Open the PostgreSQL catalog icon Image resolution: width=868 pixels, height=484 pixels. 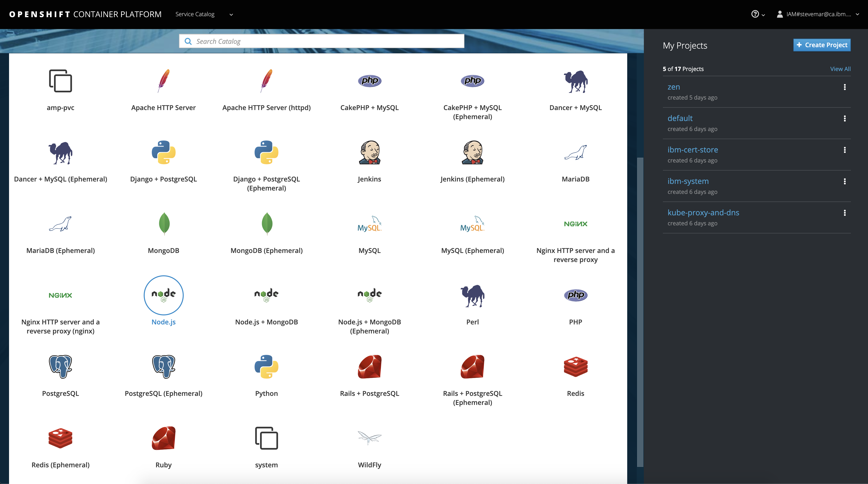coord(60,367)
